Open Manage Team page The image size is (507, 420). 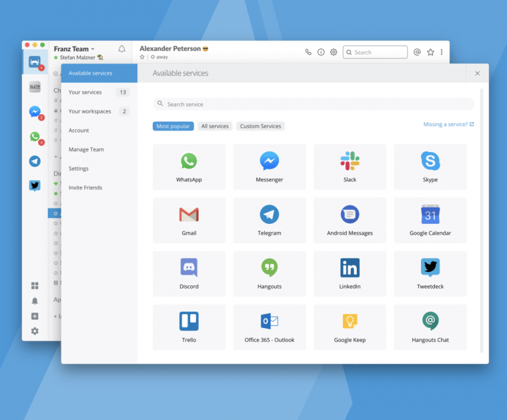click(x=99, y=149)
